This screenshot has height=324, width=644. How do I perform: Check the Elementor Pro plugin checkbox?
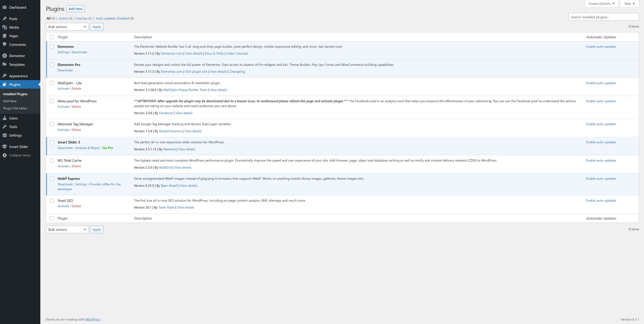coord(52,64)
